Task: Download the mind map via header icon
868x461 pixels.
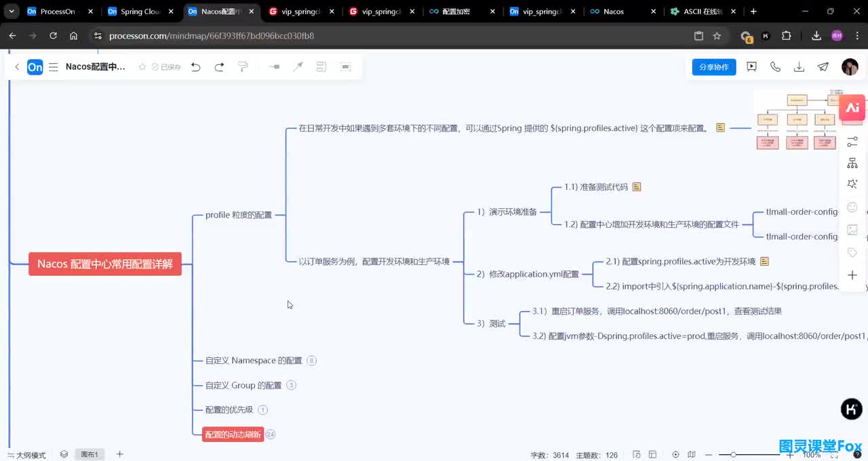Action: (799, 66)
